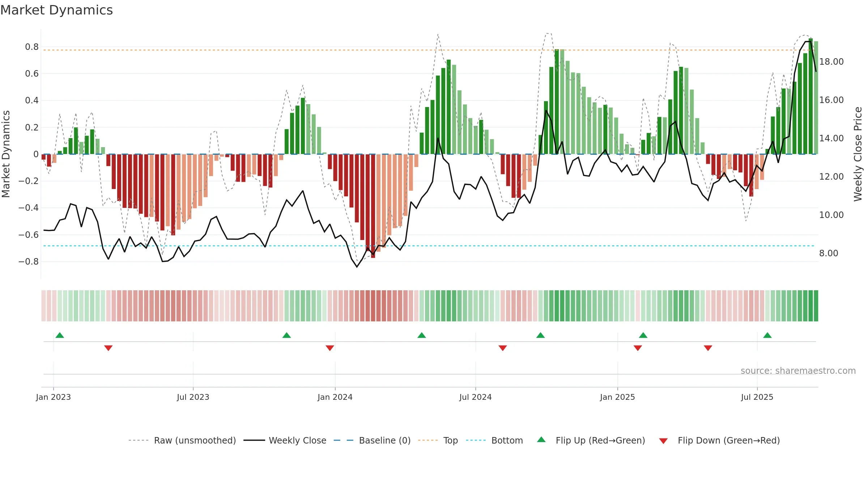Select the Flip Down marker in late January 2025
The height and width of the screenshot is (488, 868).
coord(638,348)
